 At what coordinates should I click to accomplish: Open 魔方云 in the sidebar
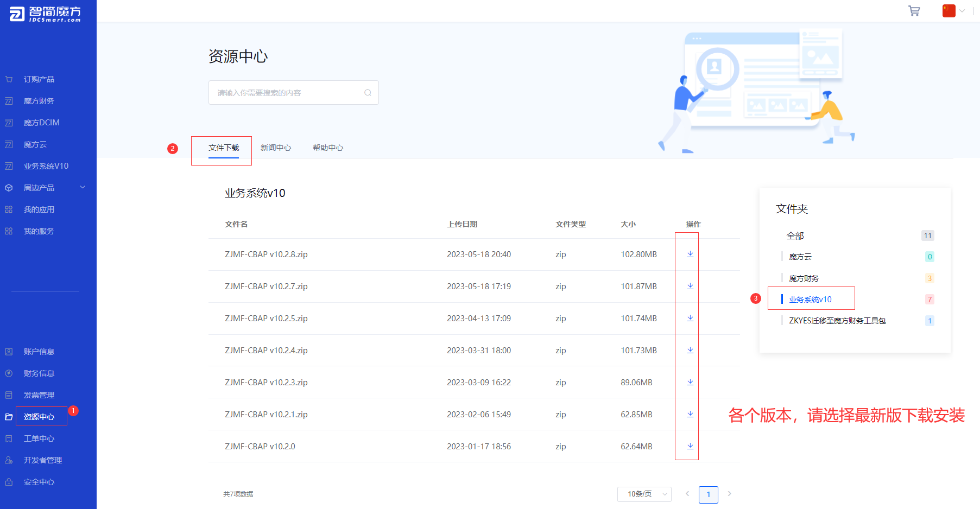tap(35, 144)
